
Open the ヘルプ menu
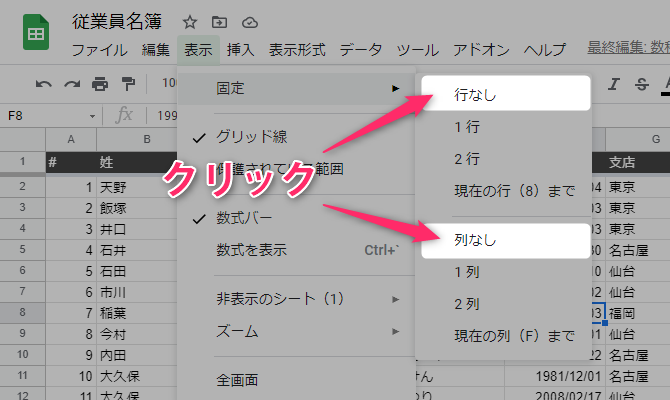tap(545, 50)
